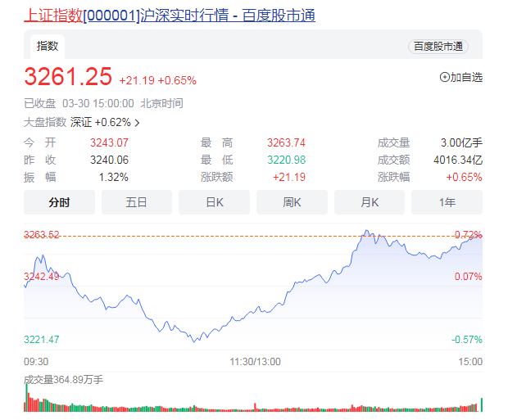The height and width of the screenshot is (420, 508).
Task: Show the 日K candlestick chart
Action: point(215,202)
